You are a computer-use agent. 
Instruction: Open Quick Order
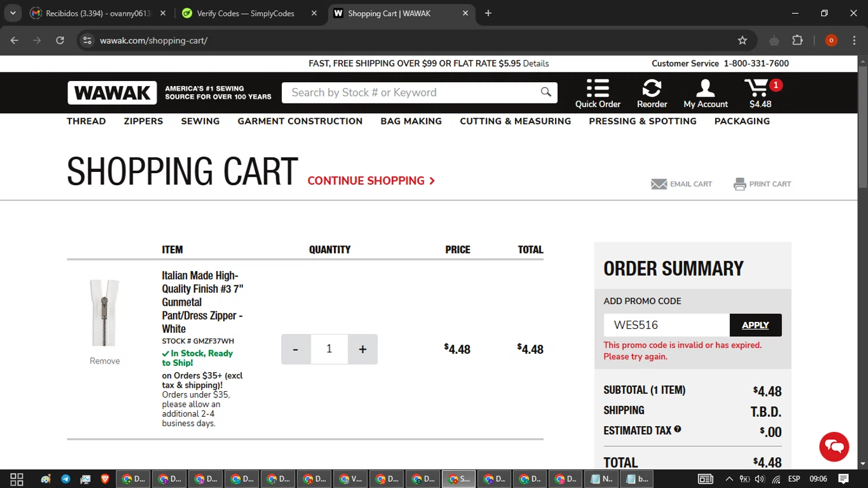point(598,93)
